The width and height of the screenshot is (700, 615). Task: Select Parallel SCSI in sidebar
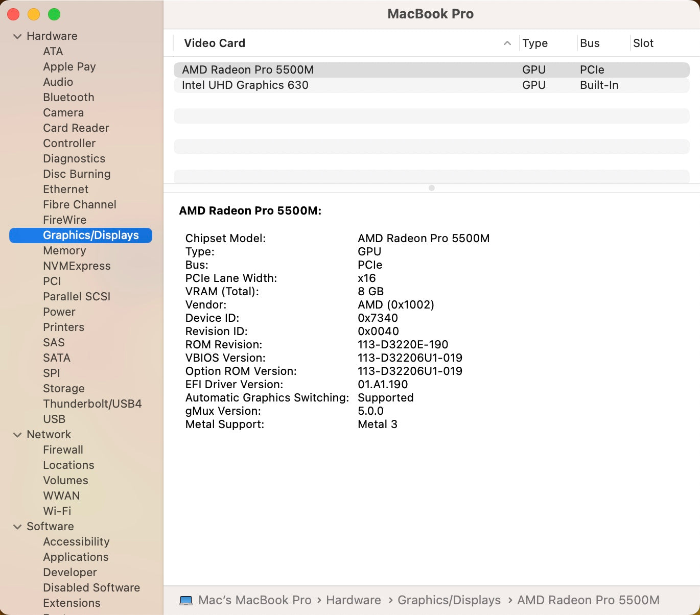(x=77, y=297)
